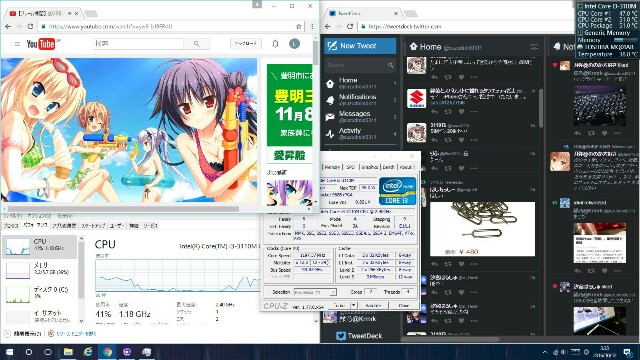Open the Task Manager ファイル menu

(x=13, y=216)
